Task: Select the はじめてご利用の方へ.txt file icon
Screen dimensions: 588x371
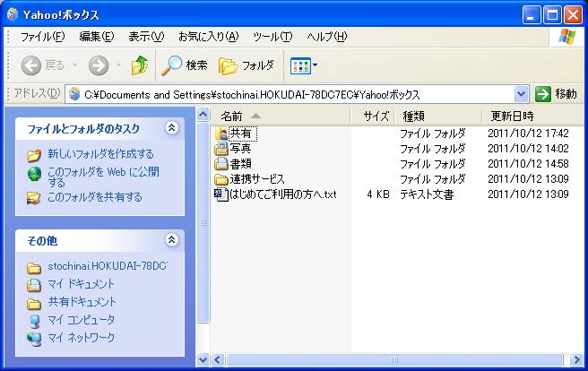Action: click(221, 194)
